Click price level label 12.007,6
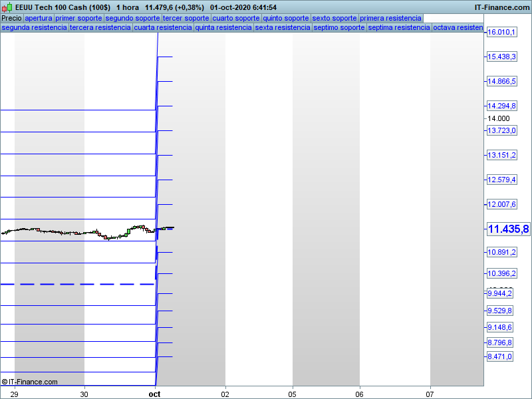 coord(502,204)
